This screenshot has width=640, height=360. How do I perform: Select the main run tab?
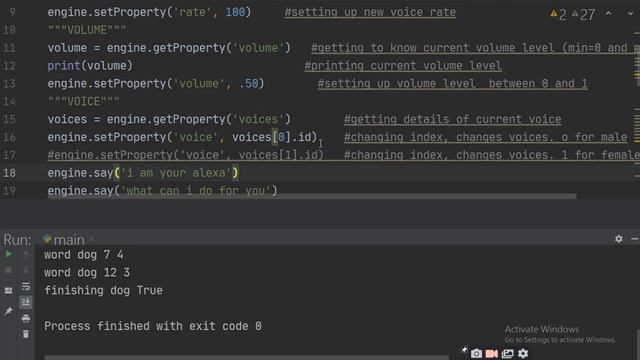(64, 240)
